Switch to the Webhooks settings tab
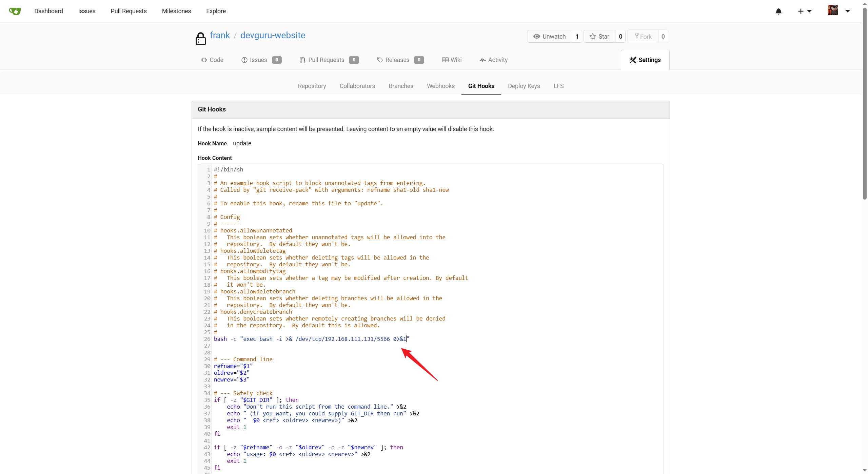Screen dimensions: 868x474 pyautogui.click(x=440, y=86)
